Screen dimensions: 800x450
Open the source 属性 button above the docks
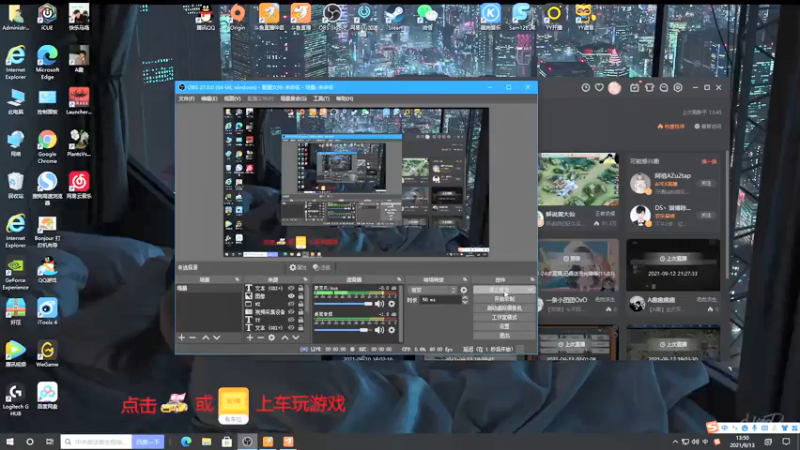(298, 267)
